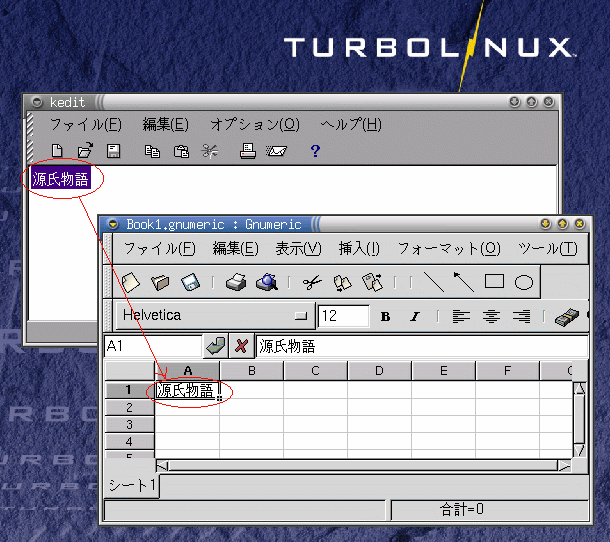
Task: Select the Rectangle drawing tool
Action: (494, 281)
